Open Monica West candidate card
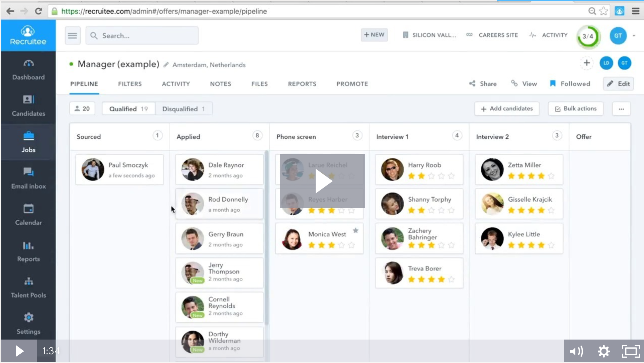The height and width of the screenshot is (363, 644). point(319,238)
